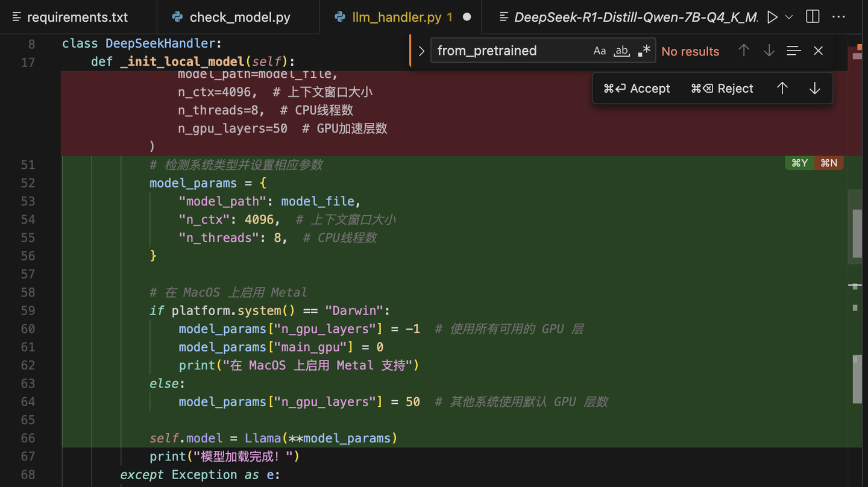Open the More Actions editor menu
The height and width of the screenshot is (487, 868).
click(x=839, y=17)
